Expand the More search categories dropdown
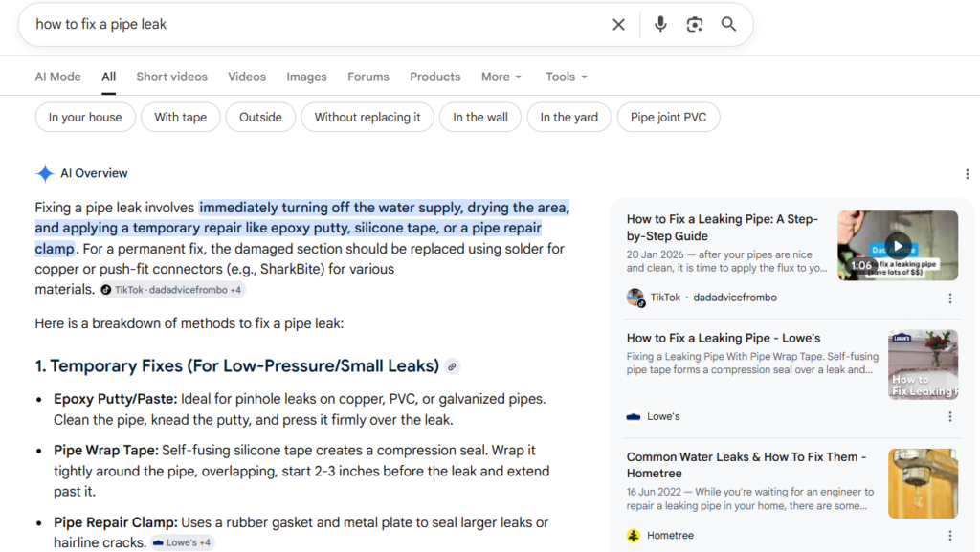Viewport: 980px width, 552px height. 501,77
